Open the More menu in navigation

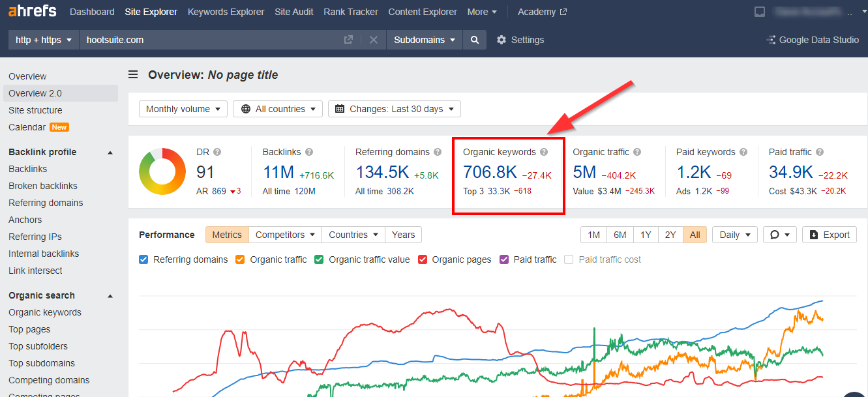coord(482,12)
